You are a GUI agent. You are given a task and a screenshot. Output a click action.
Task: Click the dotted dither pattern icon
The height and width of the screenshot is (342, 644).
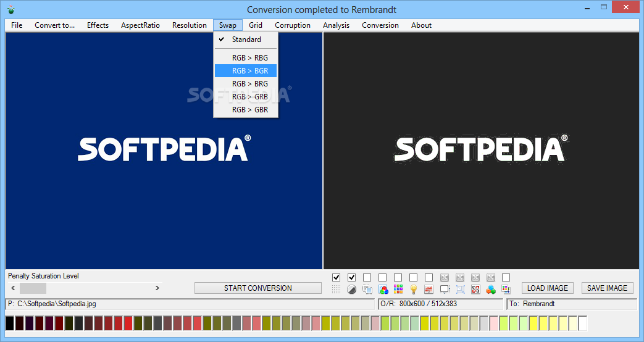click(x=336, y=290)
